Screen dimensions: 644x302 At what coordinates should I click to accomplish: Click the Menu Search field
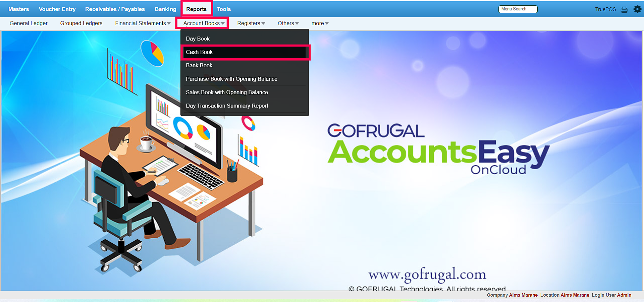pyautogui.click(x=518, y=9)
